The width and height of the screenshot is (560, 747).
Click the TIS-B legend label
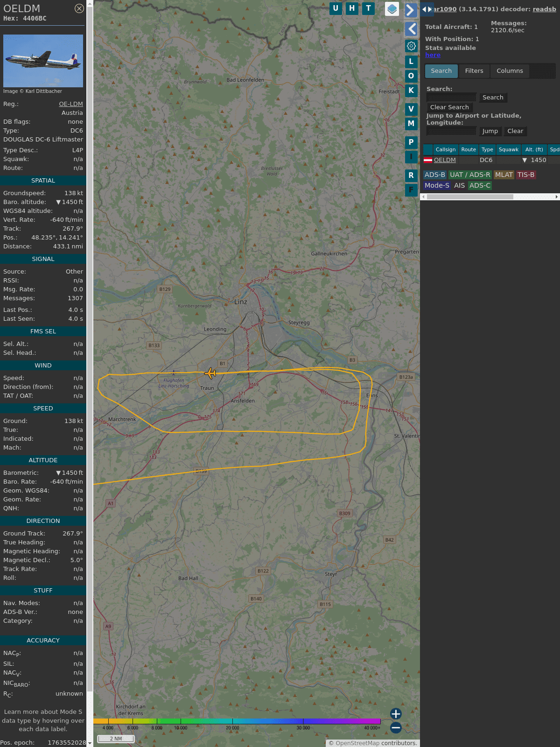pos(525,175)
